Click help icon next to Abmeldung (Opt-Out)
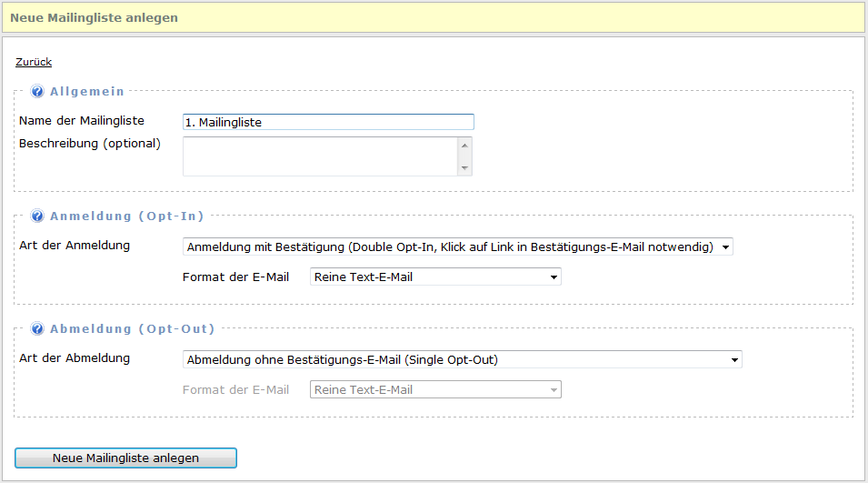Viewport: 868px width, 483px height. coord(37,329)
